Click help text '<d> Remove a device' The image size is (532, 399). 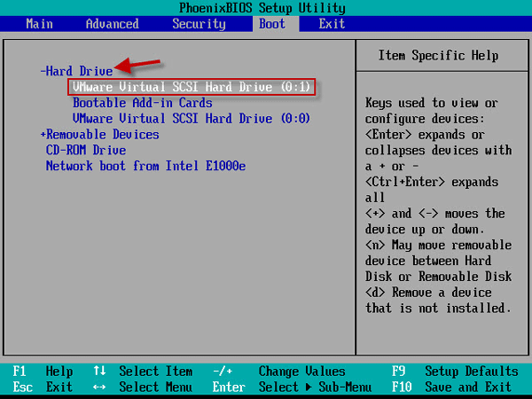(428, 293)
